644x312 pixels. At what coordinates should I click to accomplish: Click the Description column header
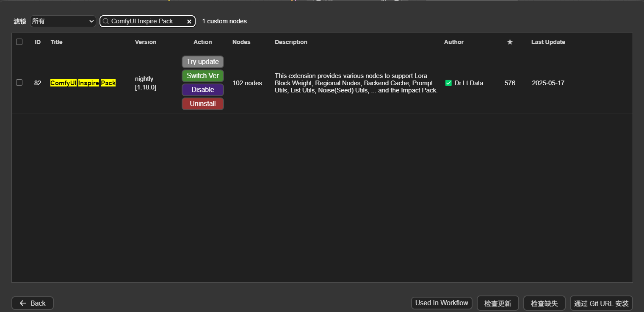click(x=291, y=42)
